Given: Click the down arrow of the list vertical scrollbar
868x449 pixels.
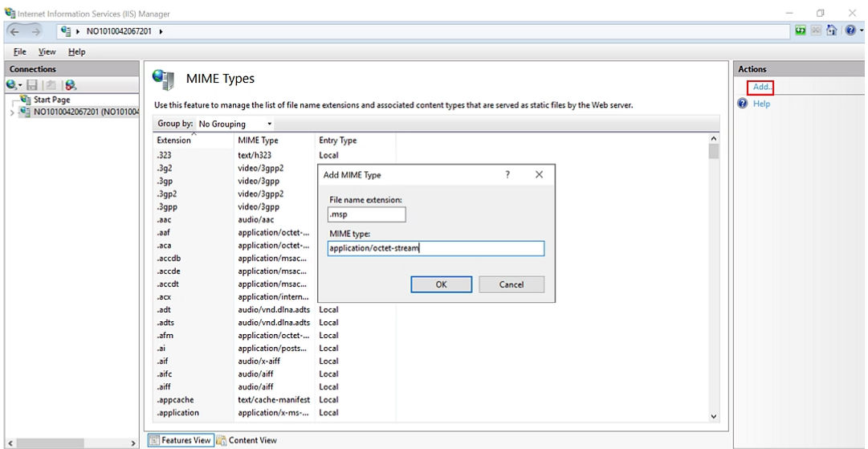Looking at the screenshot, I should 714,416.
